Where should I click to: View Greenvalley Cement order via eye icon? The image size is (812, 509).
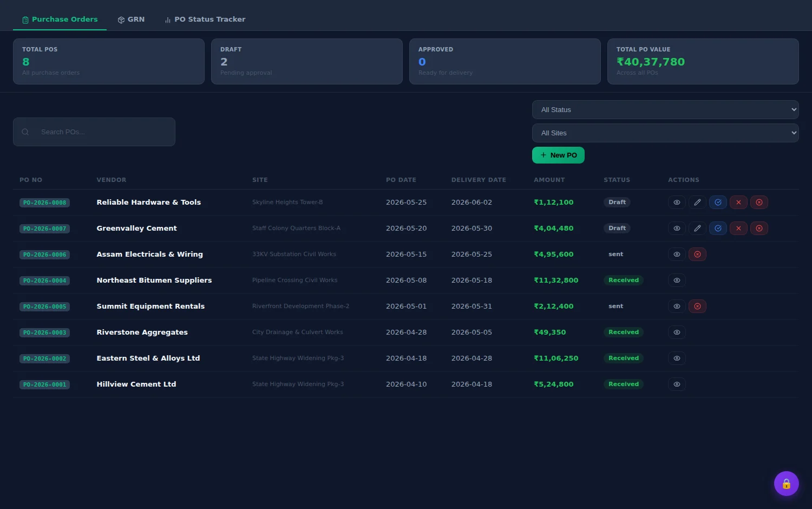point(677,228)
